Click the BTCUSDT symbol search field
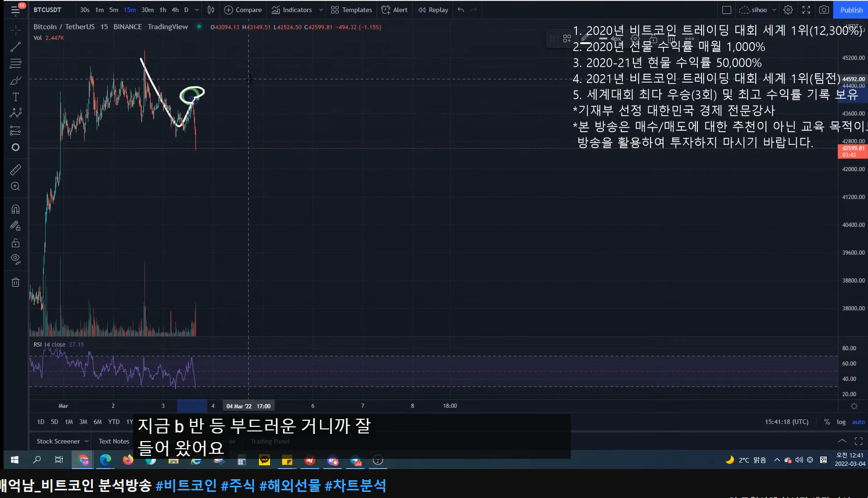868x498 pixels. (48, 10)
